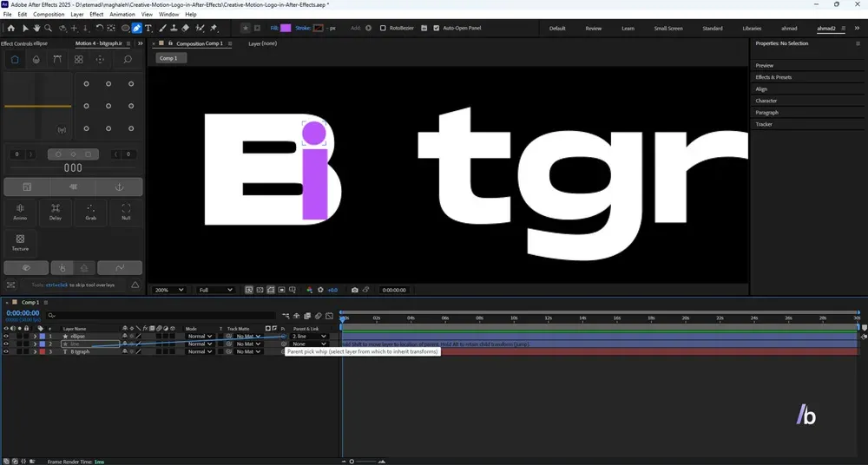Select the Eraser tool
Screen dimensions: 868x465
[x=186, y=29]
